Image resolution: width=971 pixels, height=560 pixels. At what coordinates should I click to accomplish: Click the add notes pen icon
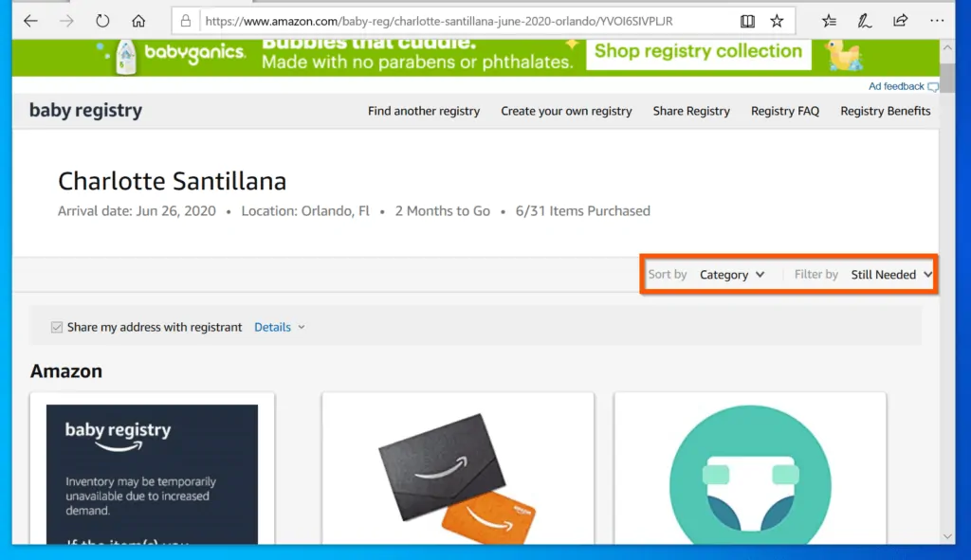click(x=865, y=21)
